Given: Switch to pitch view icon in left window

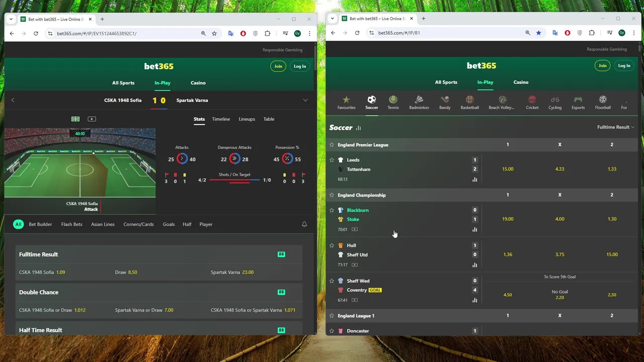Looking at the screenshot, I should click(75, 119).
